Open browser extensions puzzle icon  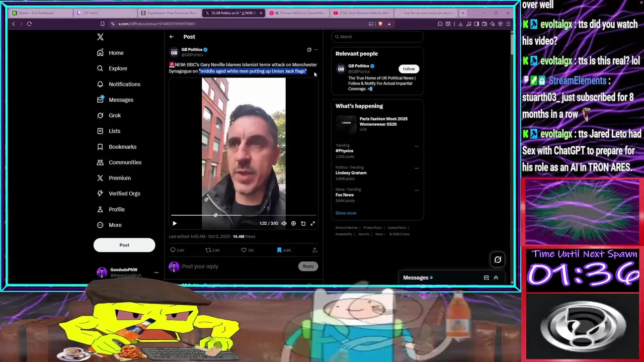(x=440, y=24)
